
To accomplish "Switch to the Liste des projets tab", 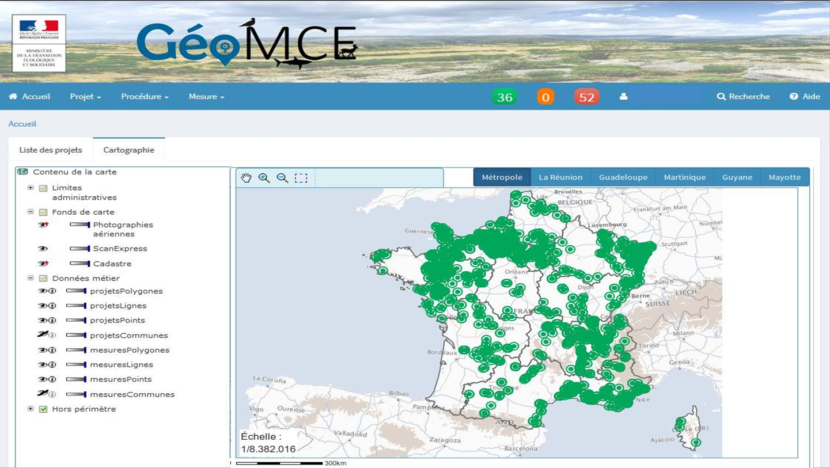I will point(51,150).
